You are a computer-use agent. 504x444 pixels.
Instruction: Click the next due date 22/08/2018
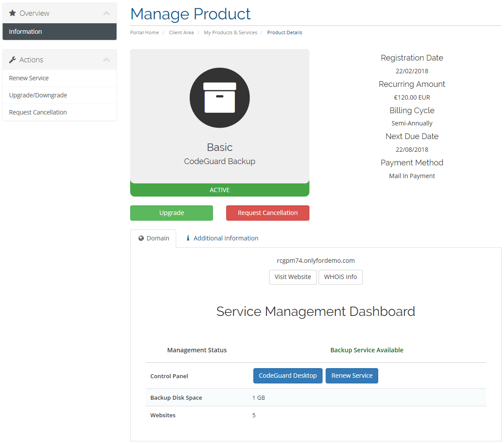412,150
